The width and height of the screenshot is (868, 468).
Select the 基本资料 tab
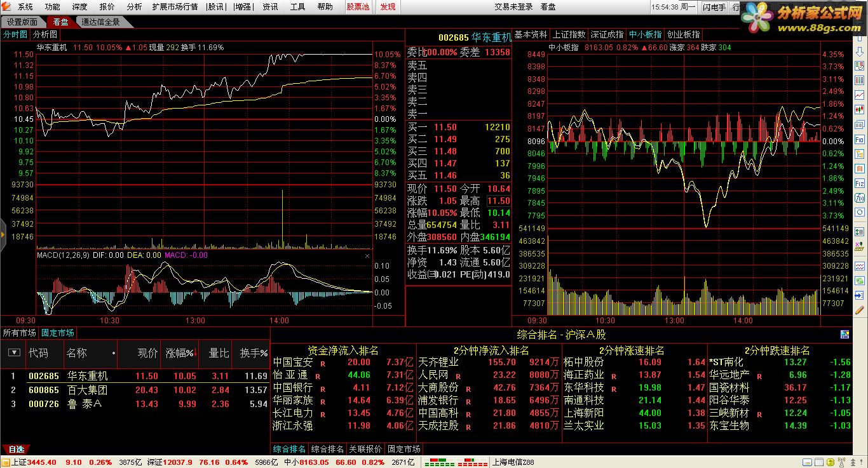[x=531, y=34]
